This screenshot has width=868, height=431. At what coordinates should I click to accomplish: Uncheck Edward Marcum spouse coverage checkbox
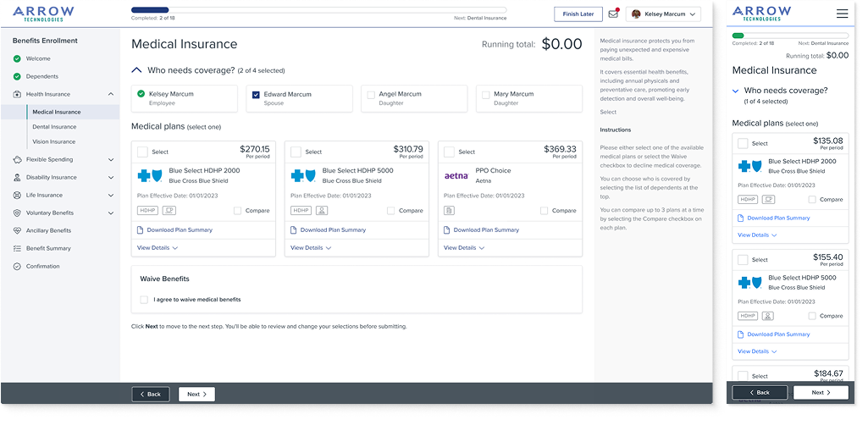pyautogui.click(x=256, y=95)
